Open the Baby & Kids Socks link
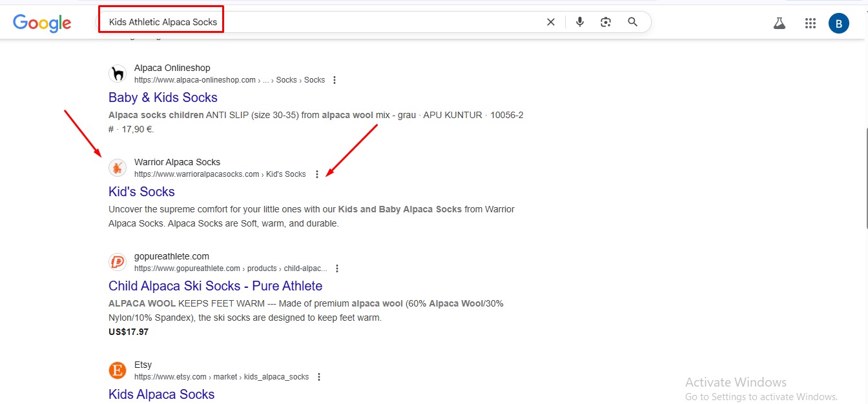 163,97
